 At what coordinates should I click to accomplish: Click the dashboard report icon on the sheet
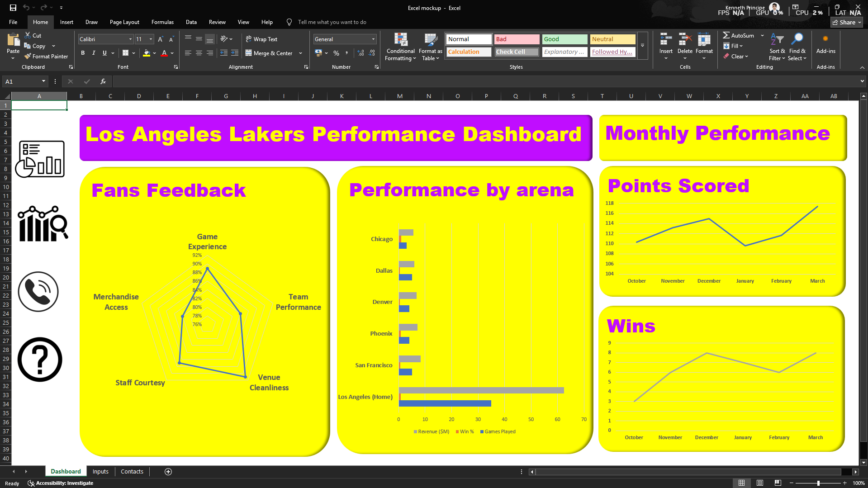[x=40, y=159]
